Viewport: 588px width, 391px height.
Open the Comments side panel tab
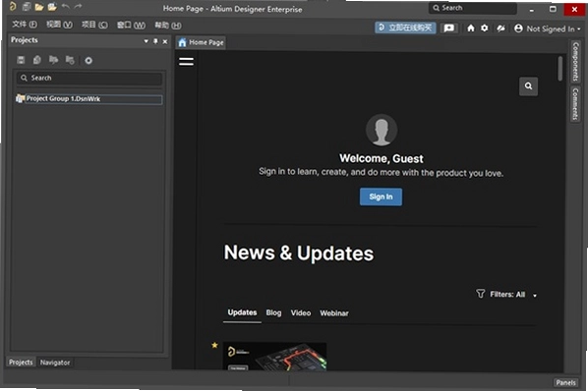pyautogui.click(x=575, y=104)
